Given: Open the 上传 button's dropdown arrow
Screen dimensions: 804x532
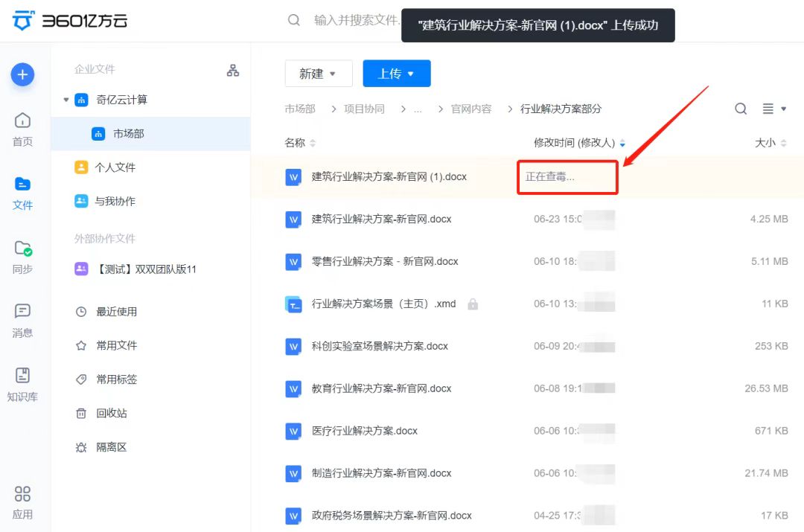Looking at the screenshot, I should [411, 74].
